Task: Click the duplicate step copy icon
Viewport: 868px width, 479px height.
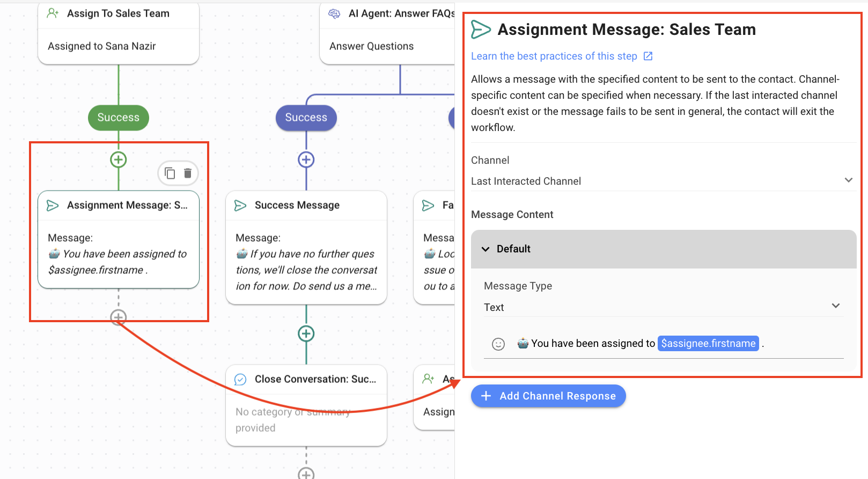Action: pos(170,173)
